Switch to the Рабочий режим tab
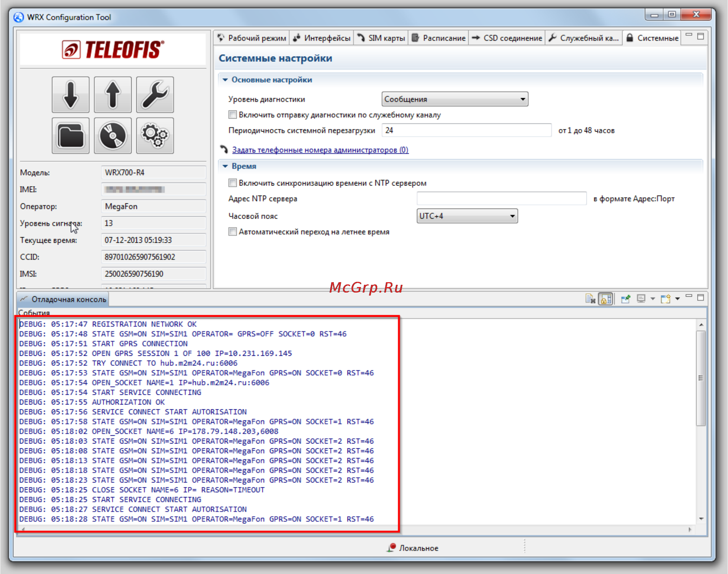Image resolution: width=728 pixels, height=574 pixels. (252, 38)
